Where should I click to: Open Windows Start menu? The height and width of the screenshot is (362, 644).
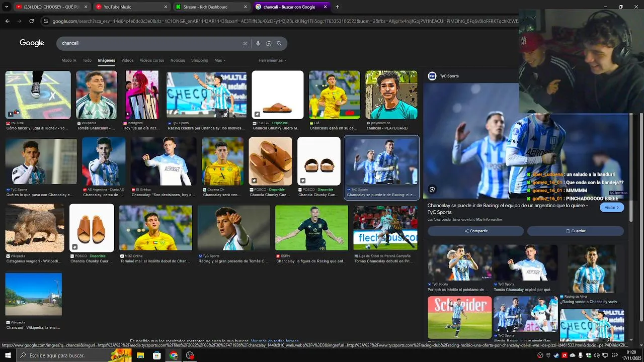pyautogui.click(x=7, y=355)
